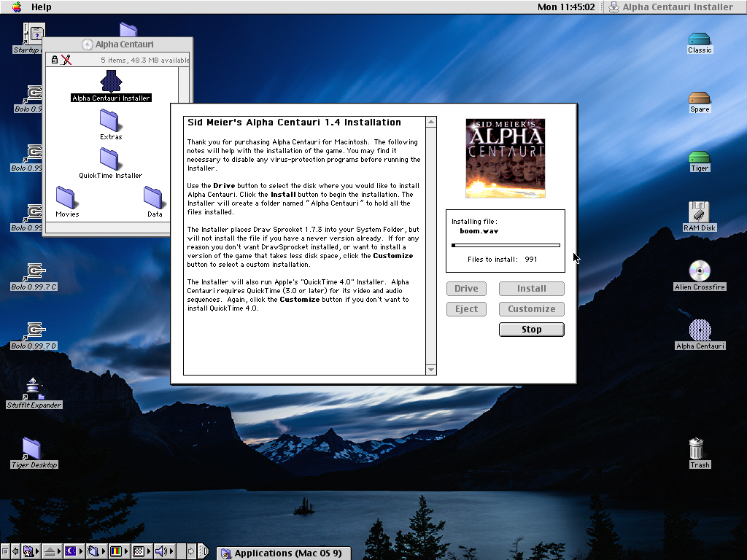Click the Apple menu icon
The height and width of the screenshot is (560, 747).
point(17,7)
